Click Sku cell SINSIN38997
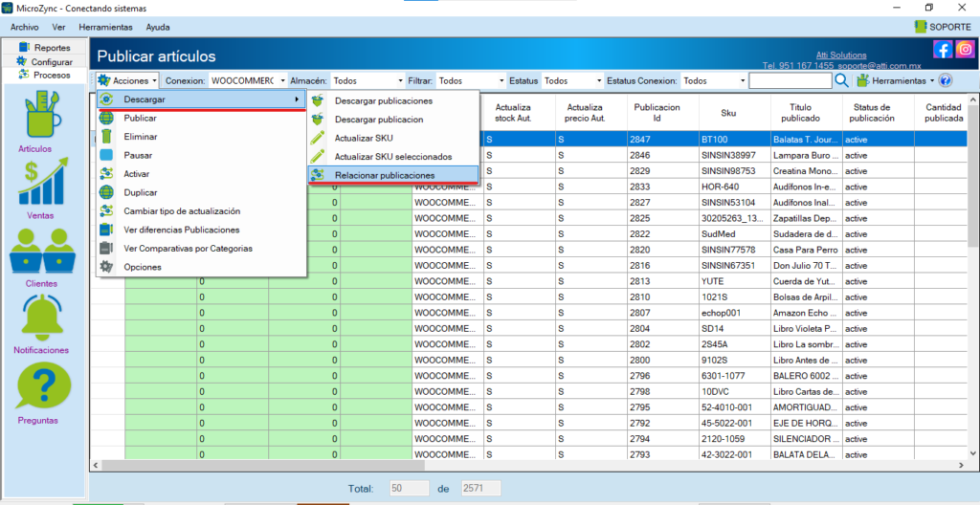Screen dimensions: 980x505 [x=734, y=155]
